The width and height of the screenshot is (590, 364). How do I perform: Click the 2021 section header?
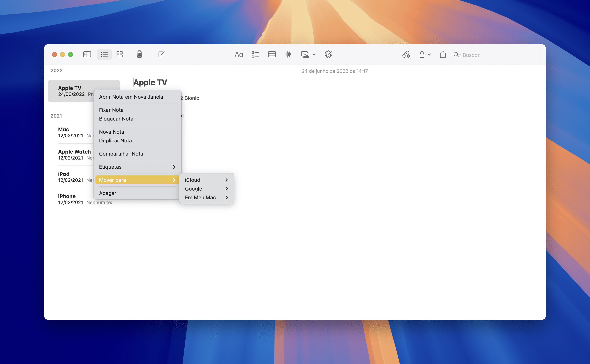pos(56,116)
